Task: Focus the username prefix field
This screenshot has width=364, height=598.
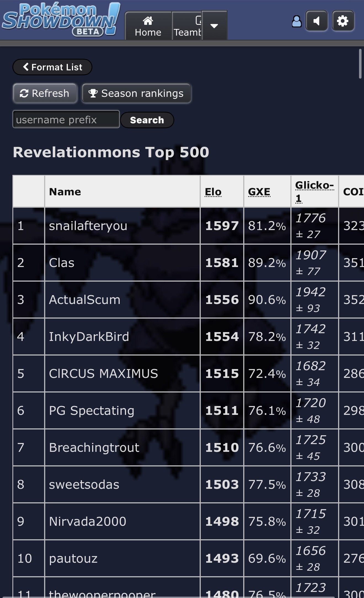Action: 66,119
